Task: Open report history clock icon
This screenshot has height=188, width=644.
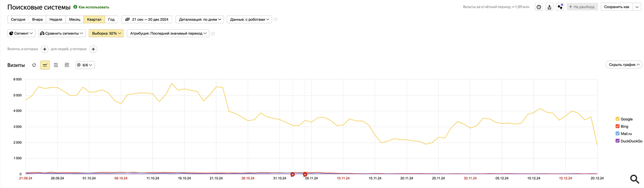Action: (x=539, y=7)
